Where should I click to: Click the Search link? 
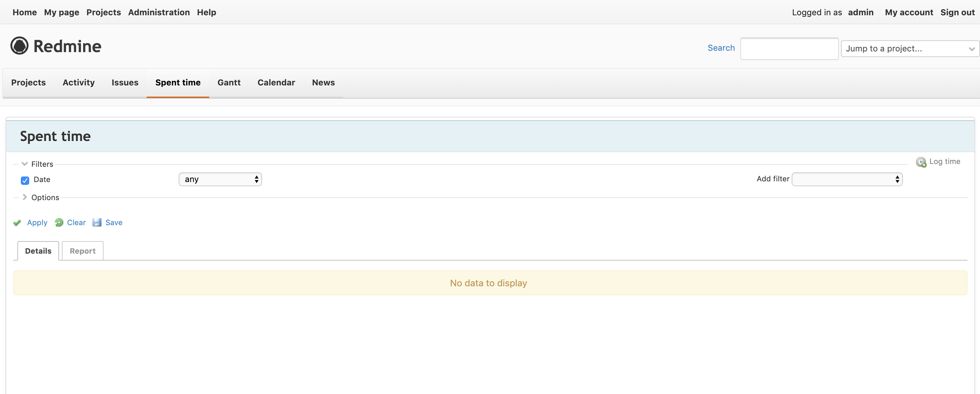(x=721, y=48)
